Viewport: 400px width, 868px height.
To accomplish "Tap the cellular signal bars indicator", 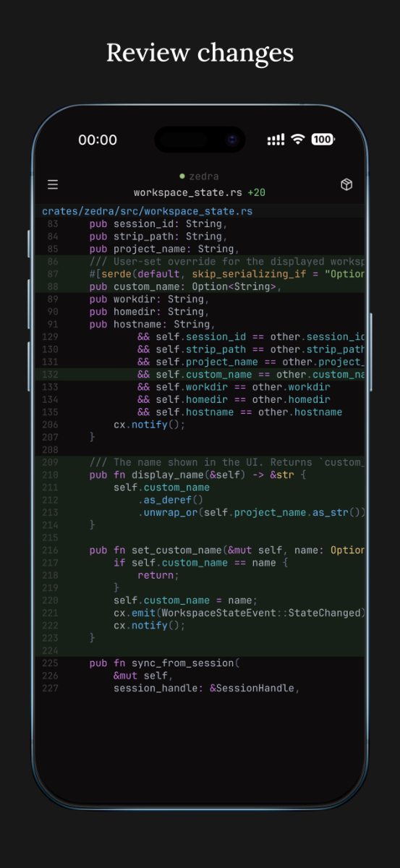I will click(x=276, y=140).
